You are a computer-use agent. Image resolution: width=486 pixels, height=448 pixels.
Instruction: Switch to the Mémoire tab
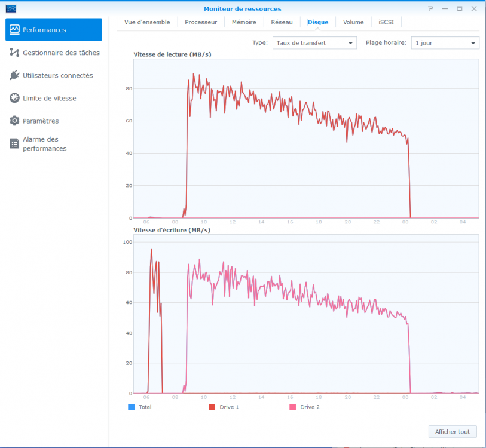[x=244, y=22]
